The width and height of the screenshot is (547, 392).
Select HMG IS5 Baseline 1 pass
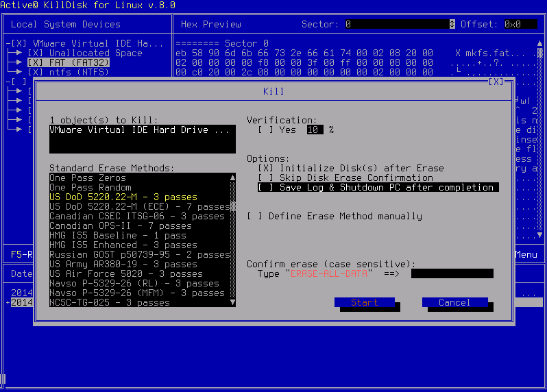point(140,236)
